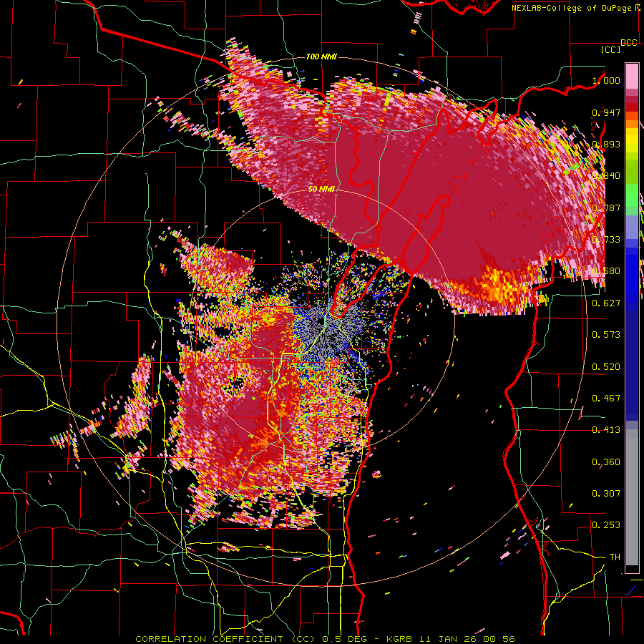The height and width of the screenshot is (644, 644).
Task: Click the [CC] units label
Action: coord(611,49)
